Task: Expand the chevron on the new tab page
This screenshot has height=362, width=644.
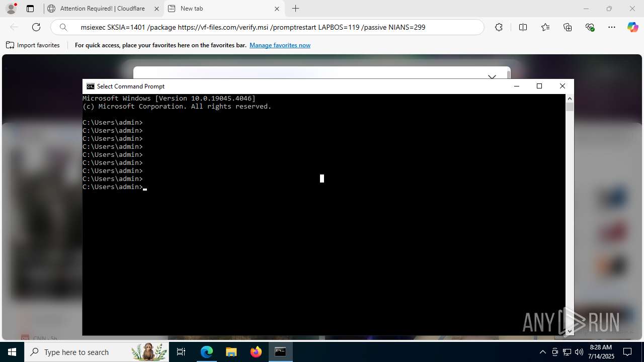Action: click(x=492, y=76)
